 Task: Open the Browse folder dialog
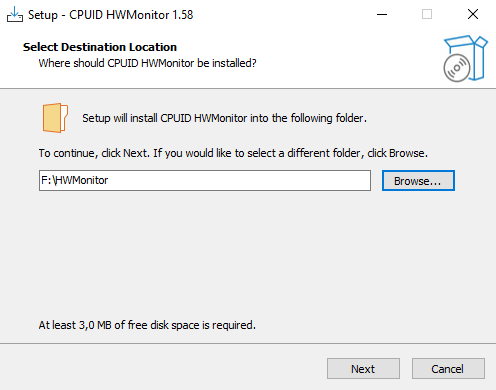(418, 181)
